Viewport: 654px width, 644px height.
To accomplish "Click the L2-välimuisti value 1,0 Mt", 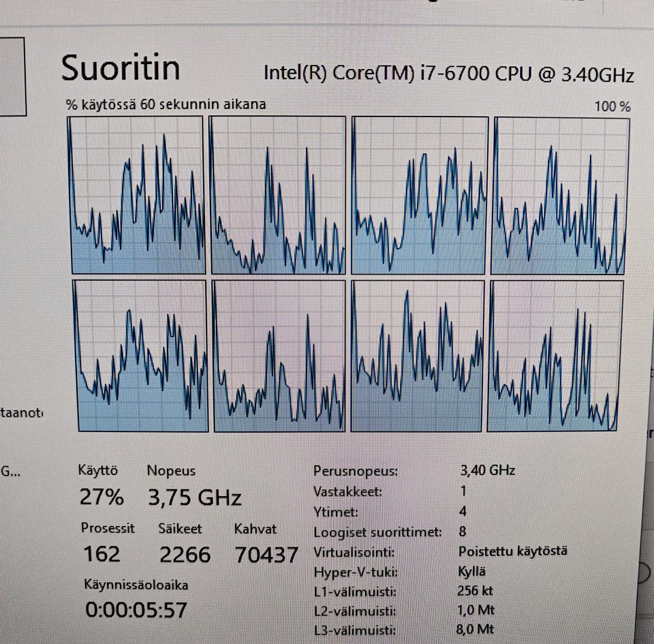I will pos(476,611).
